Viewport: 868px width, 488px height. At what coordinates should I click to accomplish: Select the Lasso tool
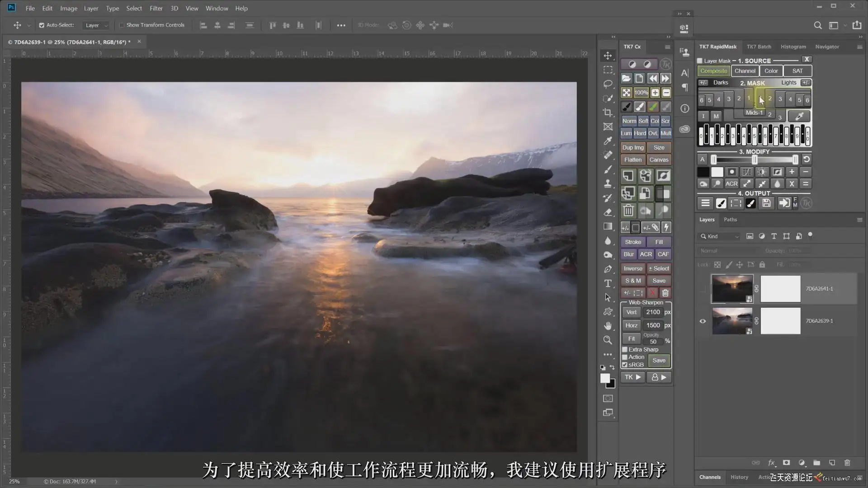608,84
